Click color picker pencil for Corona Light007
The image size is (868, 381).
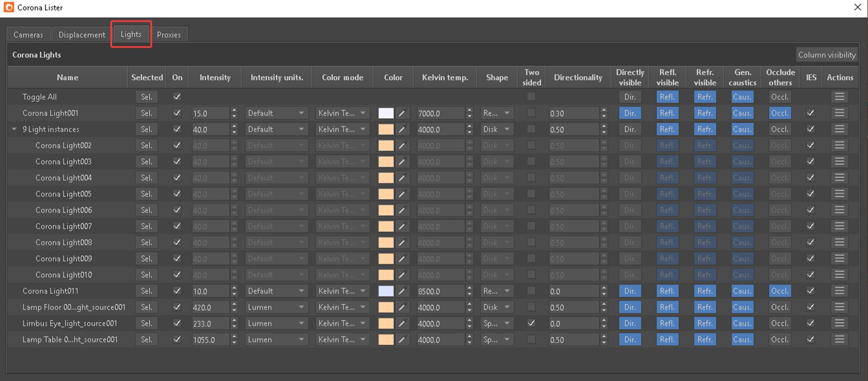pyautogui.click(x=402, y=226)
